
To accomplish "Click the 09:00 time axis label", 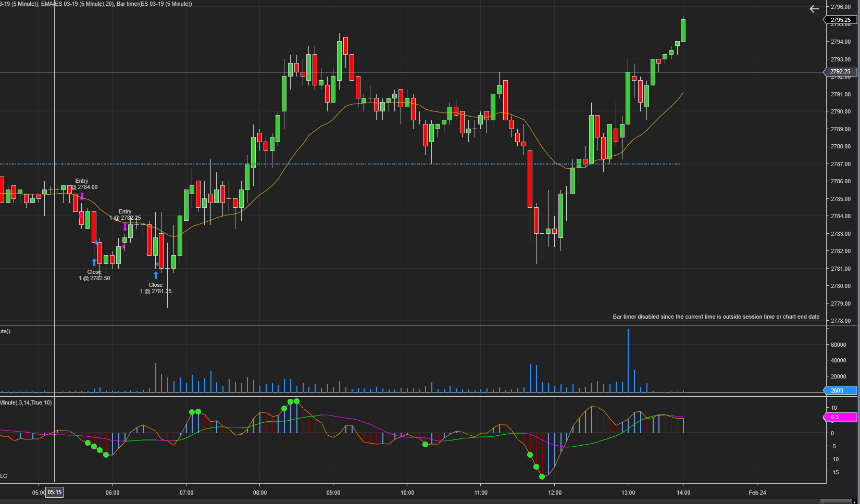I will [333, 493].
